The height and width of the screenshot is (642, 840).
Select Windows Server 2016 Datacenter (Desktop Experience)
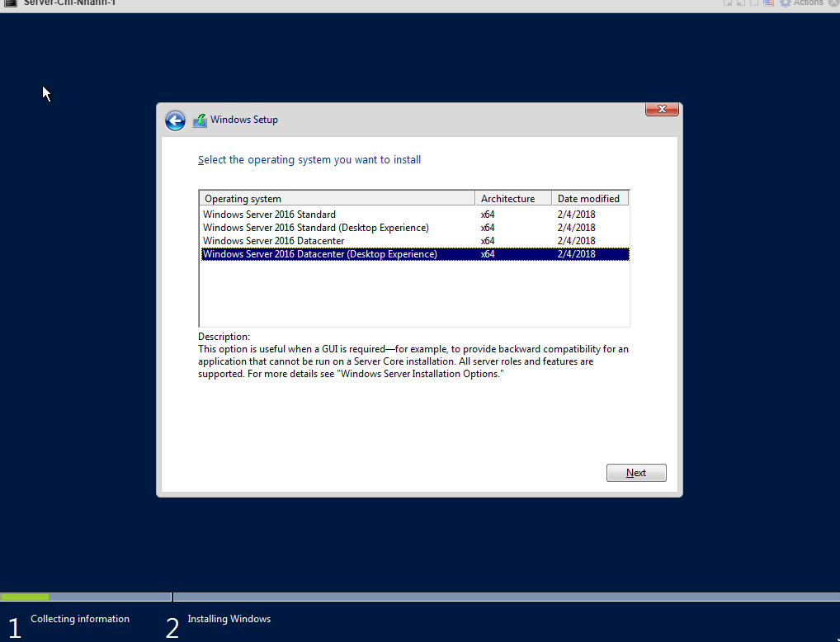pos(319,254)
